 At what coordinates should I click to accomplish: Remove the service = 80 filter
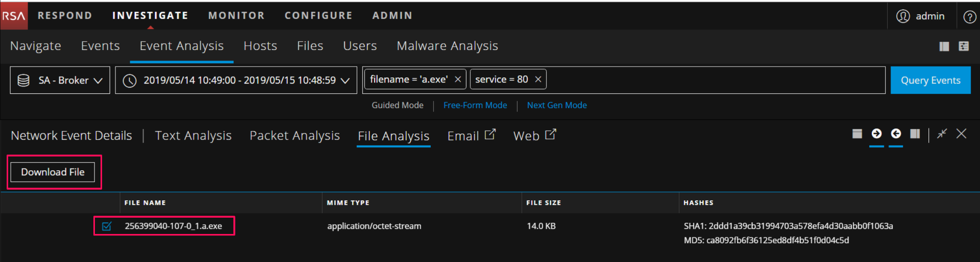pos(538,80)
